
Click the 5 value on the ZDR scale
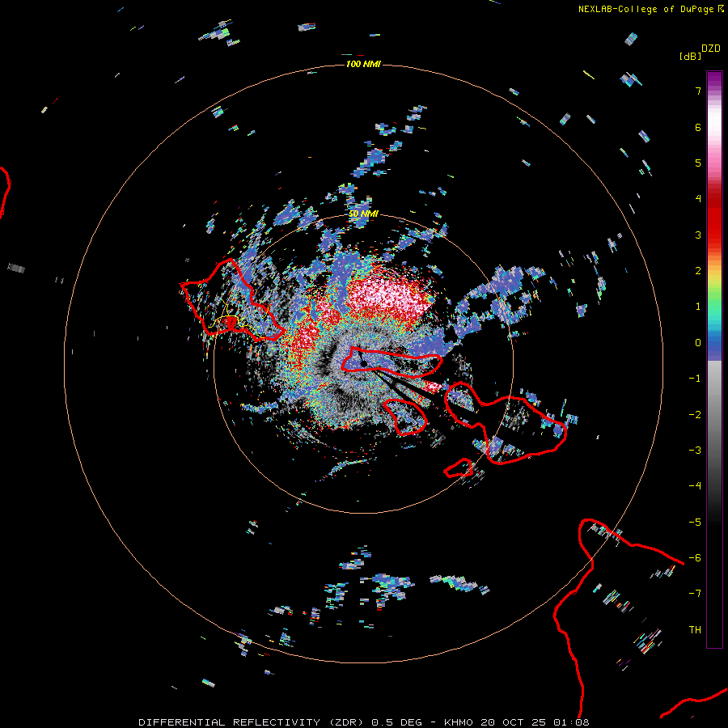698,163
